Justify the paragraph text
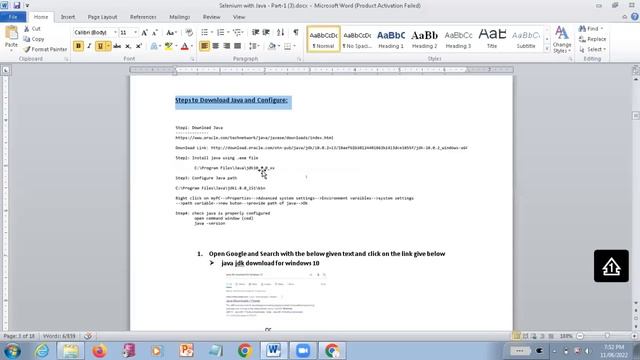The width and height of the screenshot is (640, 360). [x=237, y=46]
